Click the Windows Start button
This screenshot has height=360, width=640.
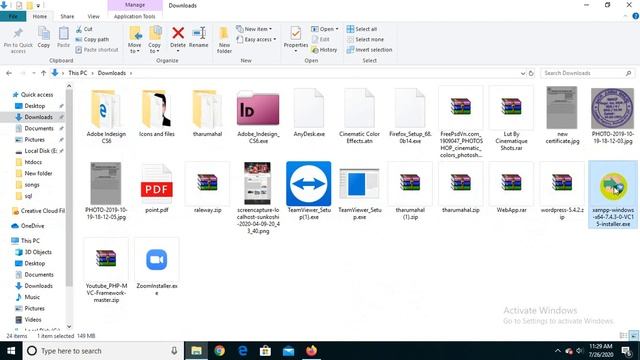11,351
